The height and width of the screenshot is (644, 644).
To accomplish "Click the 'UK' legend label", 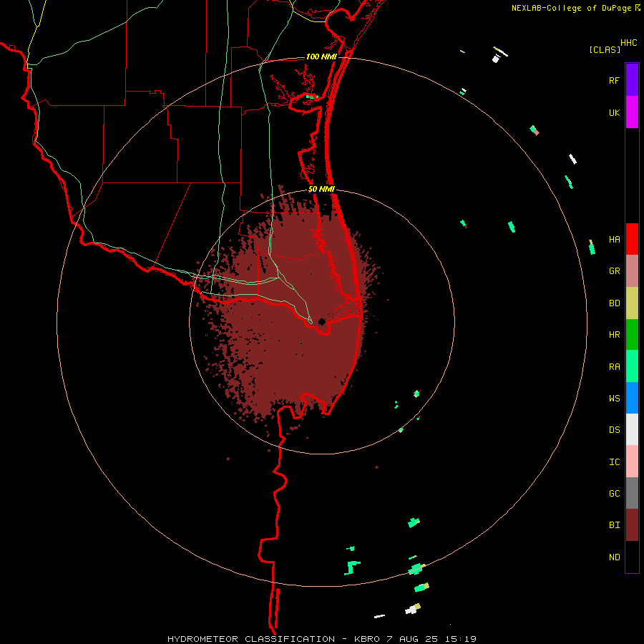I will pos(614,113).
